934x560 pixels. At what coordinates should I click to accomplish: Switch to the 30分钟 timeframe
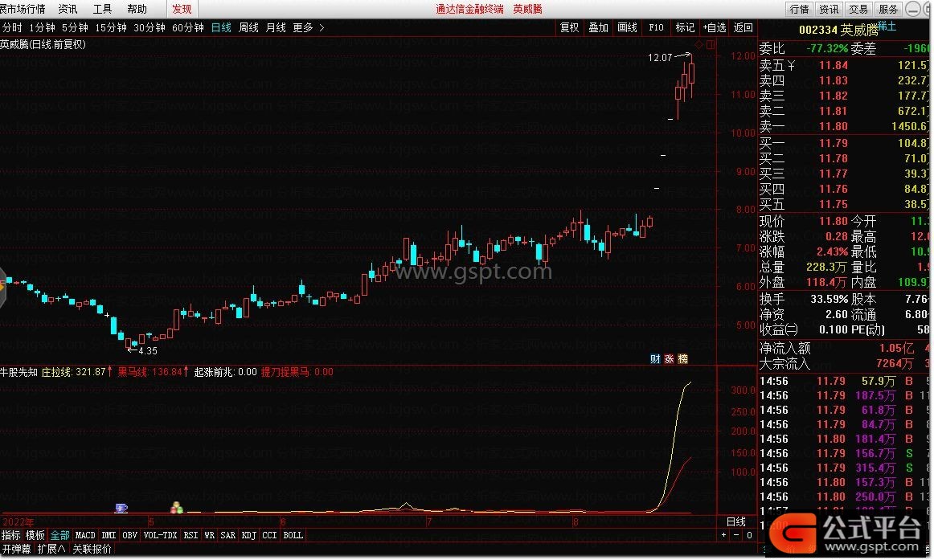[x=150, y=27]
